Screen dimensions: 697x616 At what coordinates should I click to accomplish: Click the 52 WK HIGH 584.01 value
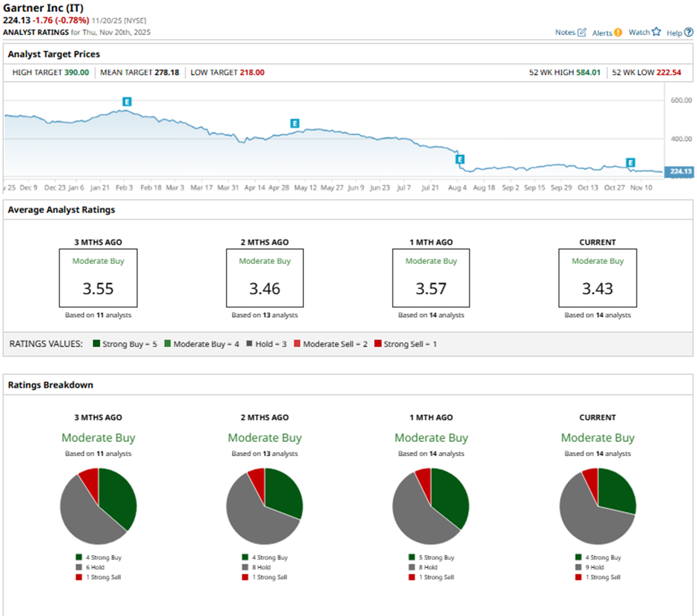pyautogui.click(x=589, y=73)
